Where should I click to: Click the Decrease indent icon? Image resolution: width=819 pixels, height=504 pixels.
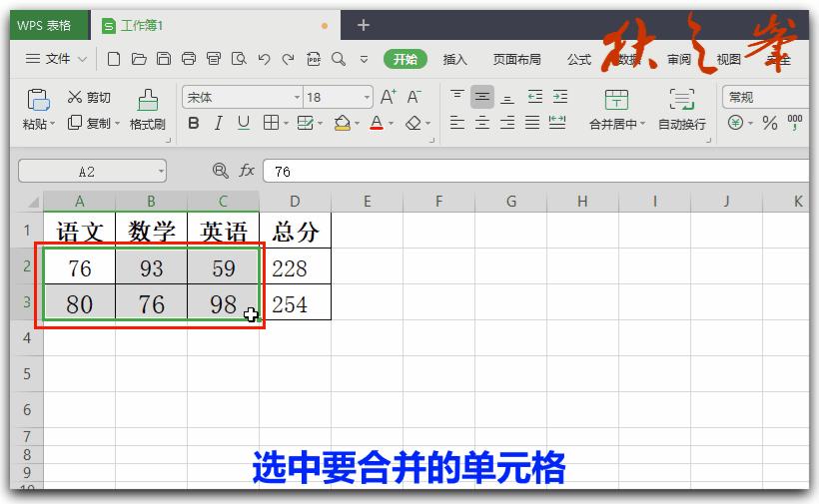(535, 96)
